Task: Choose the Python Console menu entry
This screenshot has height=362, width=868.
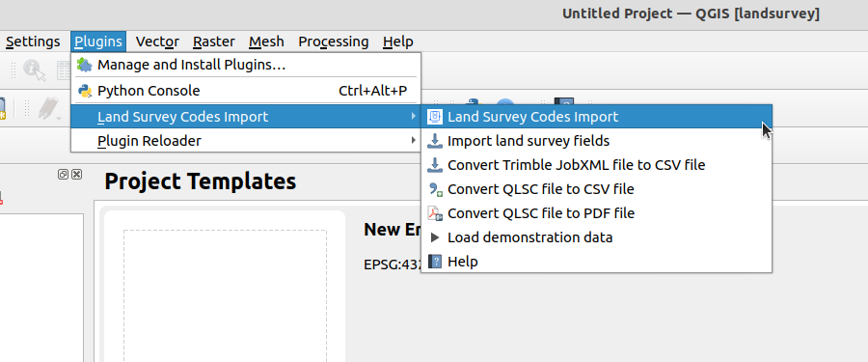Action: (246, 91)
